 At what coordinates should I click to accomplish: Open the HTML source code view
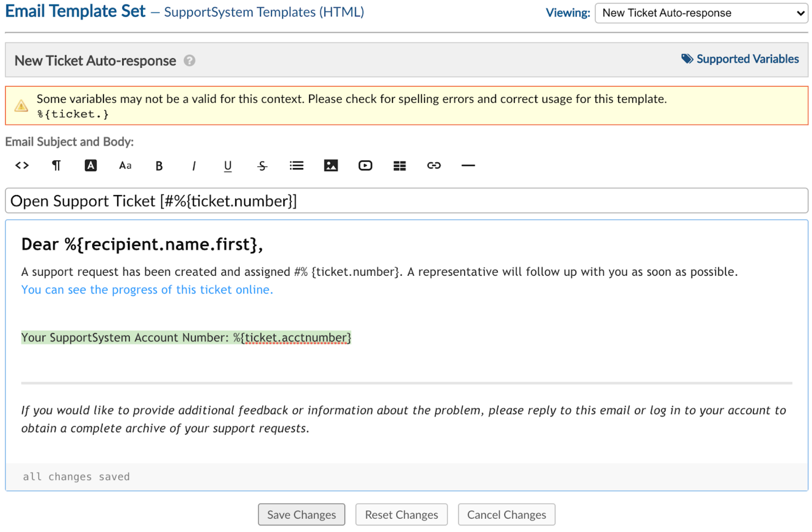coord(21,165)
